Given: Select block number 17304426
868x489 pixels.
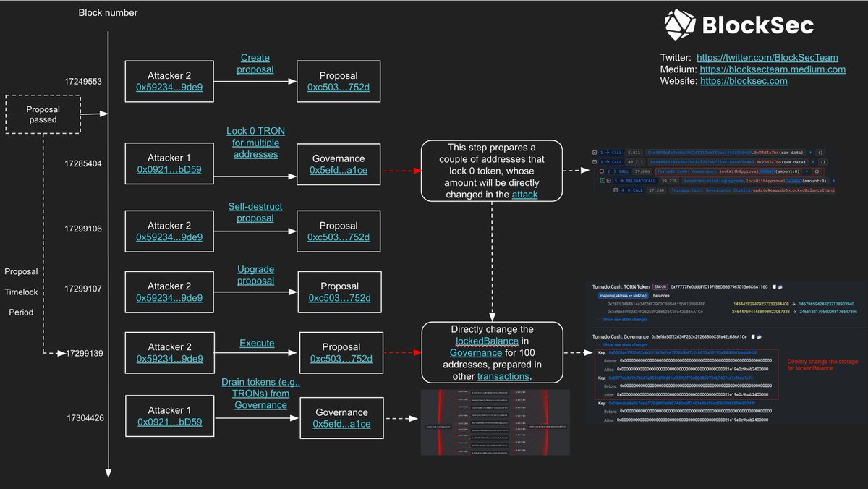Looking at the screenshot, I should tap(87, 418).
